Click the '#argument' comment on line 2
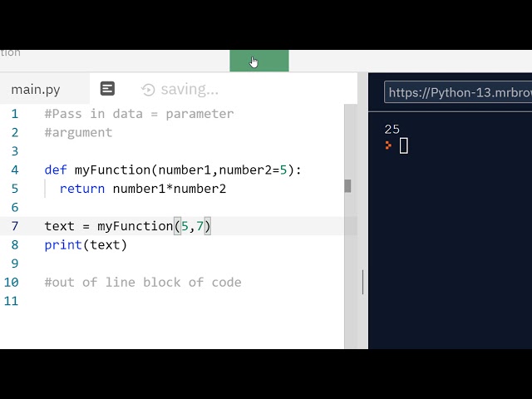Viewport: 532px width, 399px height. pos(78,132)
